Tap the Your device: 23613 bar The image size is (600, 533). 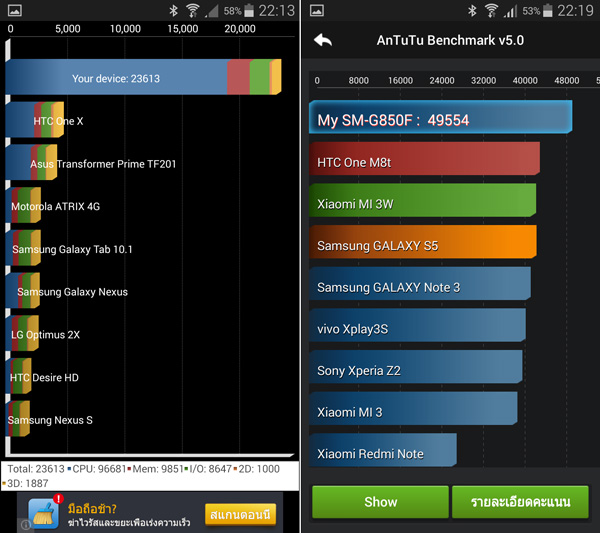[x=143, y=77]
